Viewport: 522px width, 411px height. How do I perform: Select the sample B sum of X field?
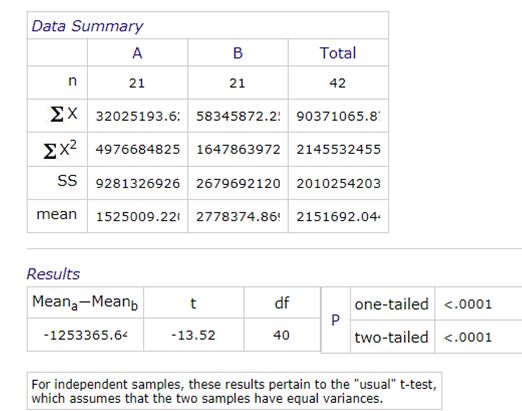point(238,116)
